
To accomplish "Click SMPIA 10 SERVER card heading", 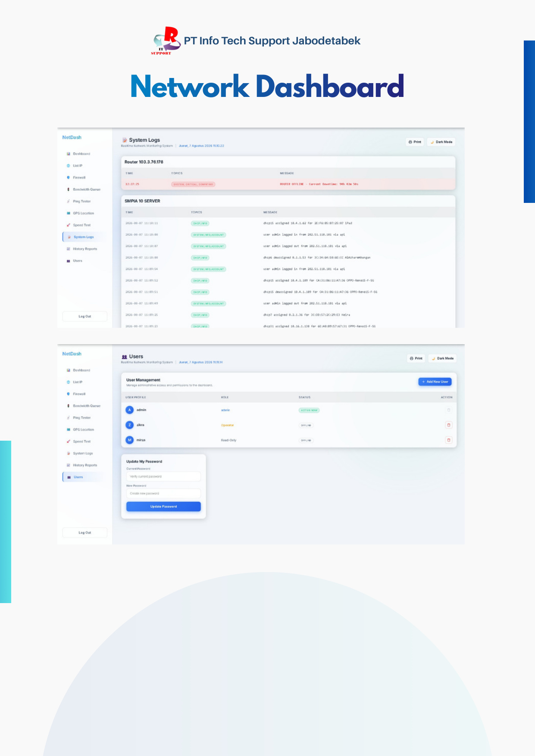I will [142, 201].
